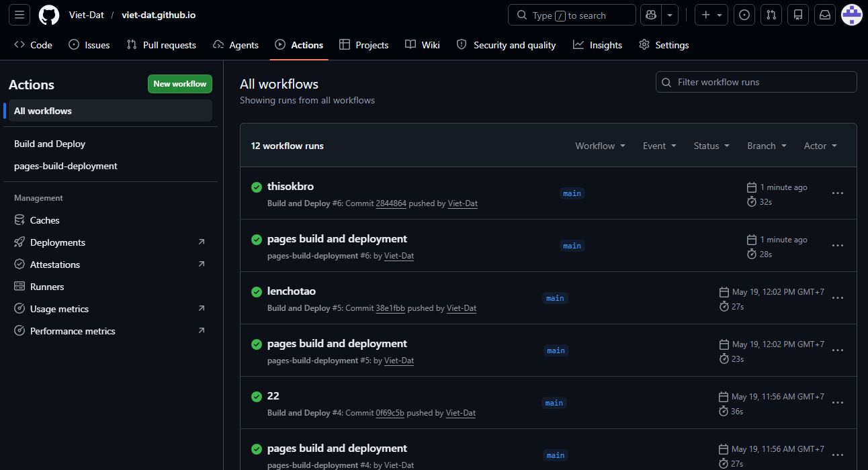
Task: Open commit 38e1fbb link
Action: 390,308
